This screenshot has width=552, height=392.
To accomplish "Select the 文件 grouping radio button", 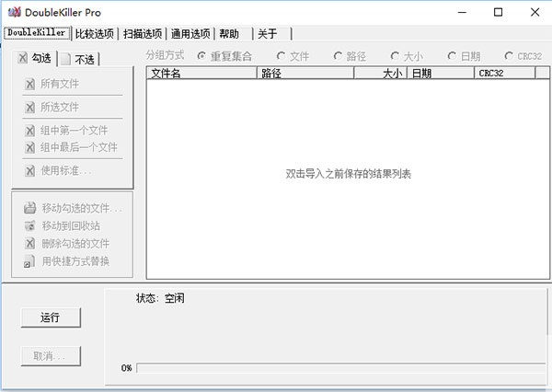I will click(281, 56).
